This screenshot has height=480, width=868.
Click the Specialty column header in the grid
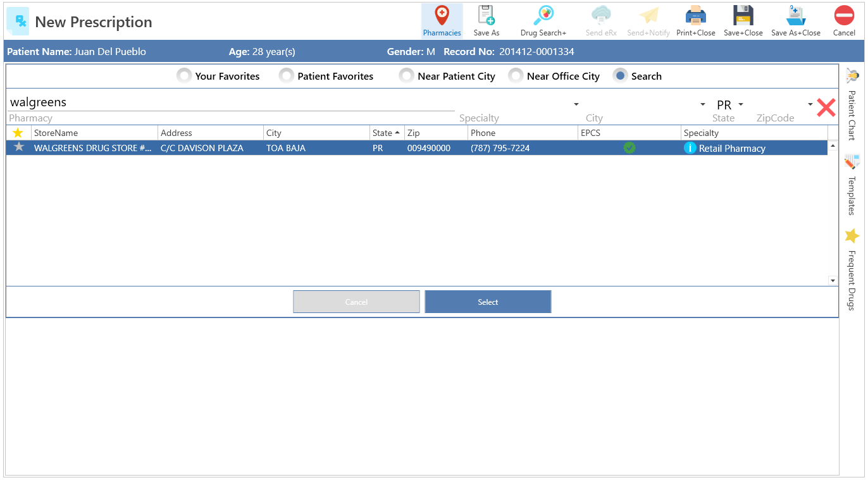point(754,133)
